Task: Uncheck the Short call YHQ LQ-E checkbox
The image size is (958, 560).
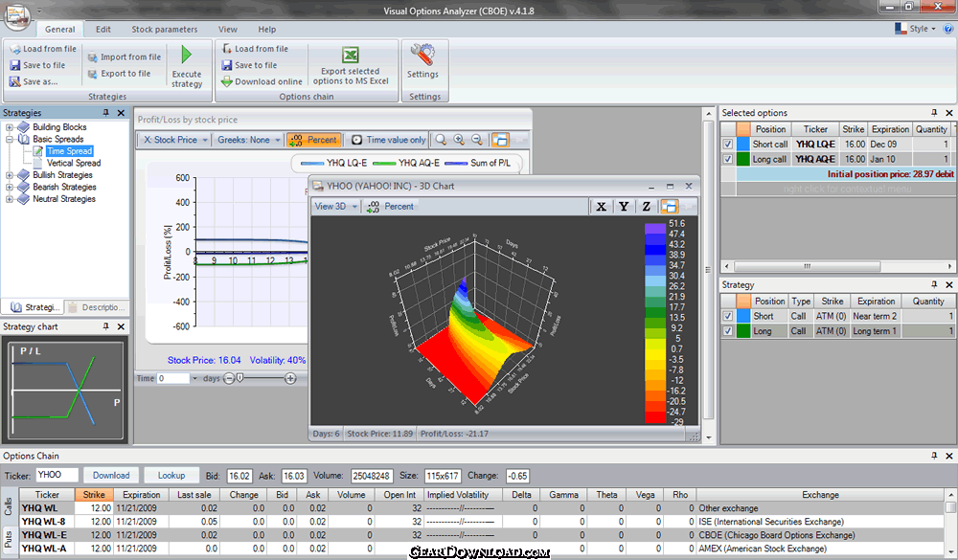Action: pos(728,145)
